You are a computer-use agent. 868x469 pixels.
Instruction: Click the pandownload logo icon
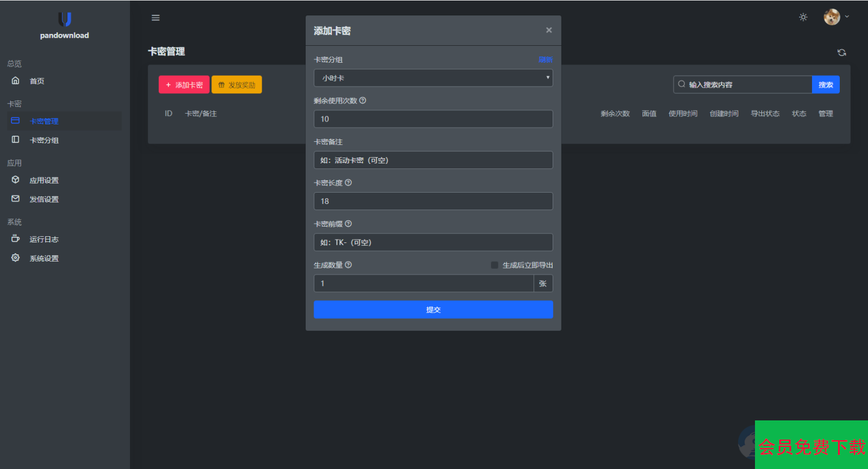pyautogui.click(x=64, y=20)
